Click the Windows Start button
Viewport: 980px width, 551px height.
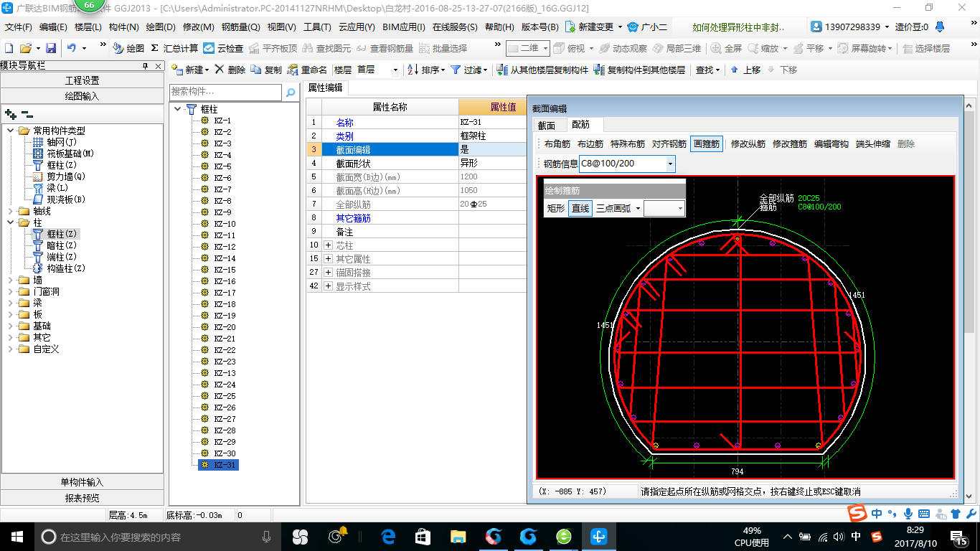point(17,536)
